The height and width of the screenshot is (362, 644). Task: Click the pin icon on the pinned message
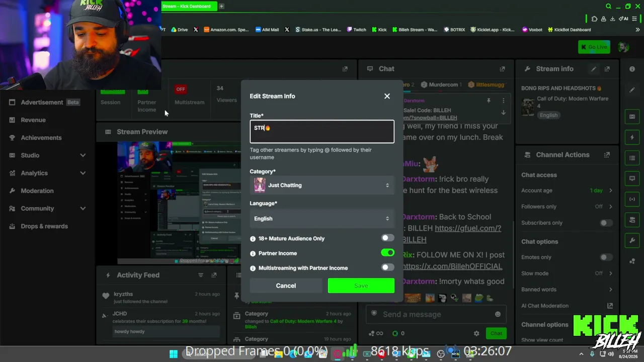point(489,101)
